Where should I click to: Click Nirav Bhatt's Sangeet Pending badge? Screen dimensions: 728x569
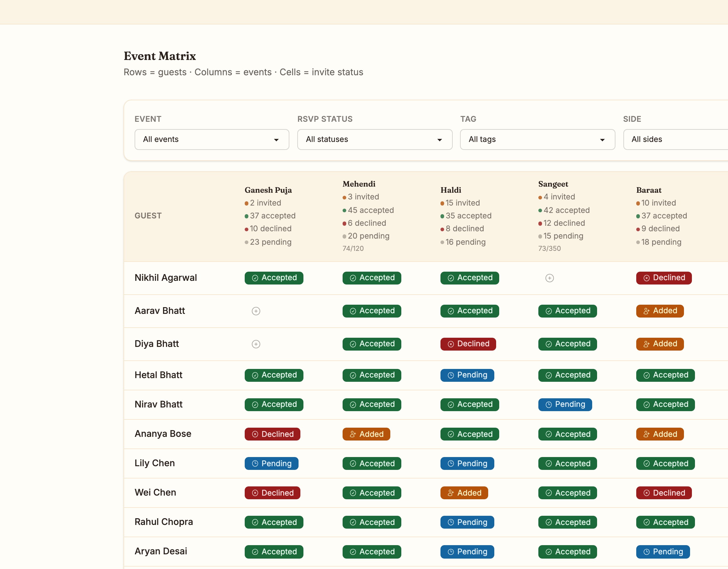pos(565,405)
